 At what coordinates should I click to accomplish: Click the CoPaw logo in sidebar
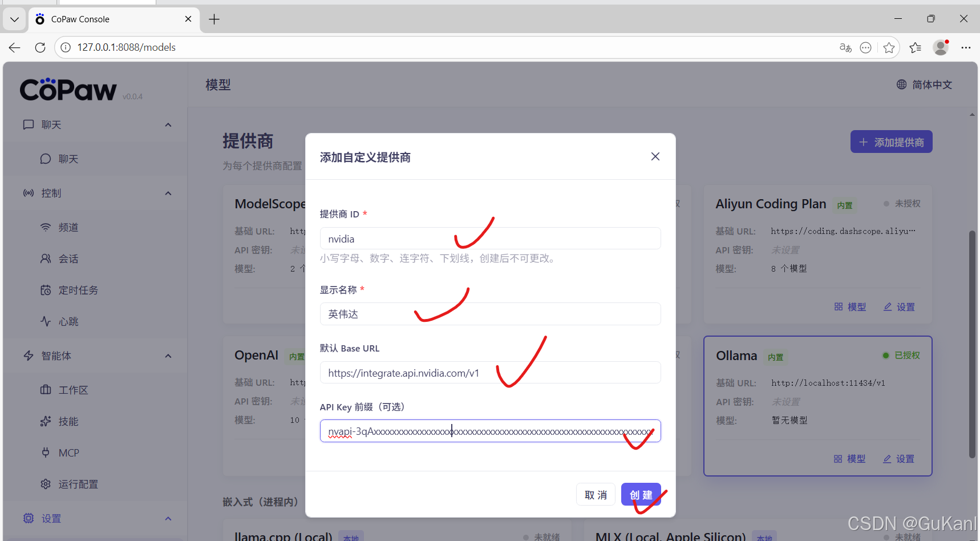pos(68,89)
